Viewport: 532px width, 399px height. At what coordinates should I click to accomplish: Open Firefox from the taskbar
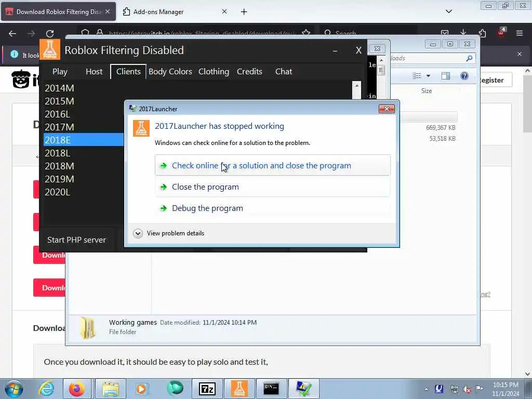[77, 389]
